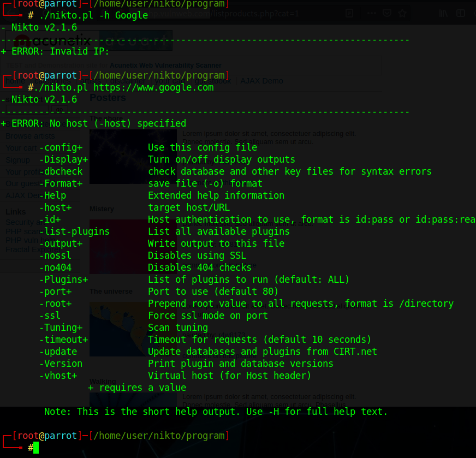Open page actions (three dots) in background browser

tap(372, 13)
